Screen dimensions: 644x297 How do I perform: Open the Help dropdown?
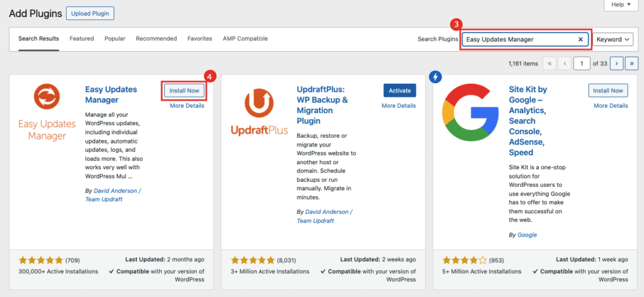click(621, 5)
